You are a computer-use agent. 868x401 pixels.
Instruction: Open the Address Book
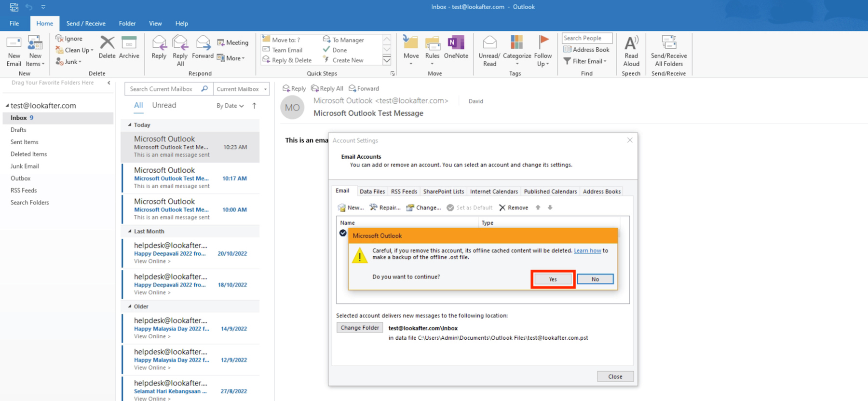tap(586, 50)
